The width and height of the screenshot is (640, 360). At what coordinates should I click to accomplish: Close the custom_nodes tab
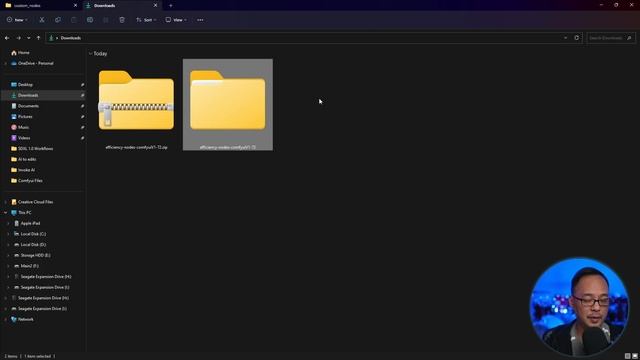click(75, 6)
